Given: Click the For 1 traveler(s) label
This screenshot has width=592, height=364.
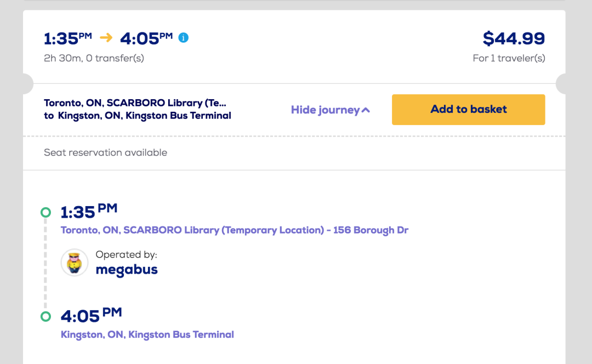Looking at the screenshot, I should [x=509, y=58].
